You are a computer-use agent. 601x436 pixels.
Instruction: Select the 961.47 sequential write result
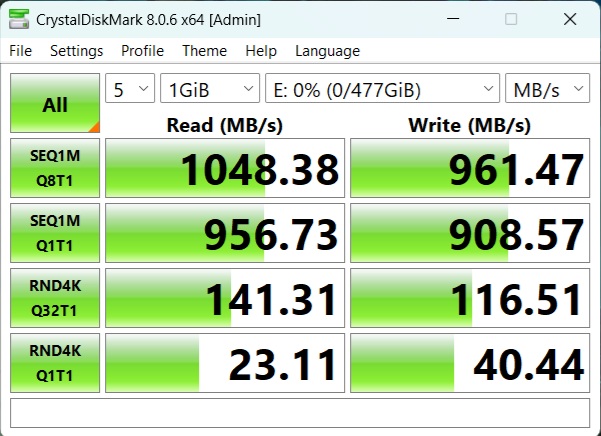470,168
